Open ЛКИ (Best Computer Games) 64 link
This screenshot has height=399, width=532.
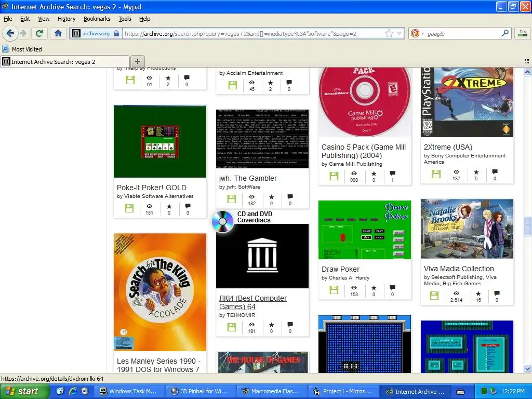[253, 302]
